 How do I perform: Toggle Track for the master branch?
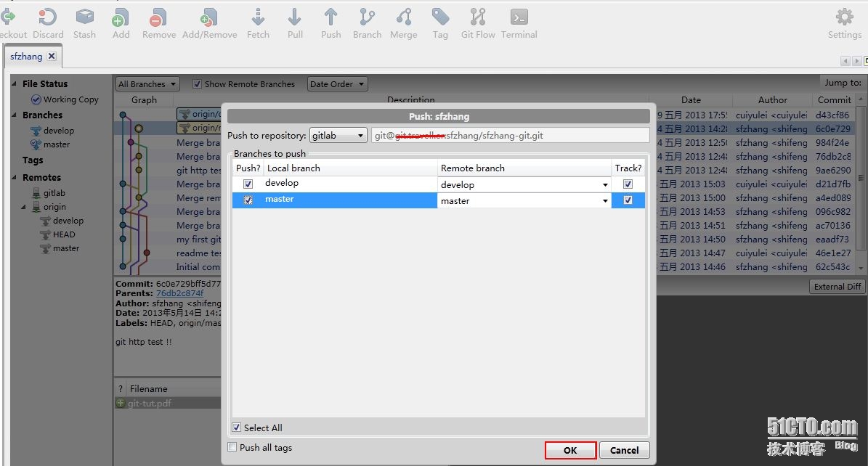click(x=628, y=200)
